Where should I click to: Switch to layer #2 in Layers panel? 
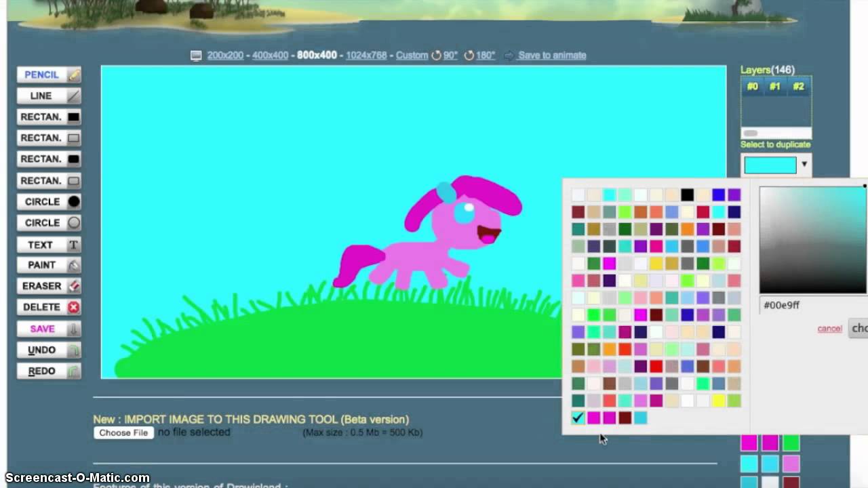click(798, 87)
